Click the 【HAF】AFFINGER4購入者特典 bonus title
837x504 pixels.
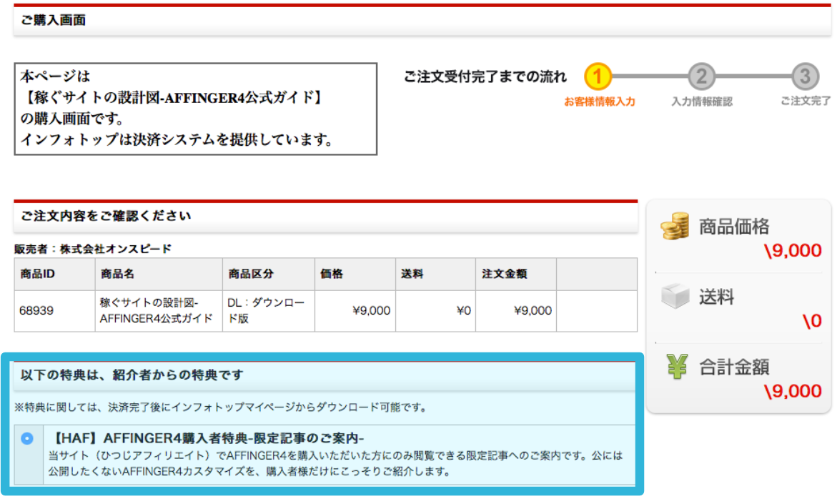tap(207, 438)
